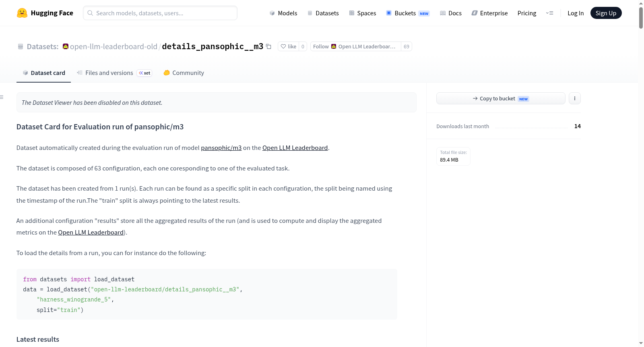The width and height of the screenshot is (644, 347).
Task: Click the open-llm-leaderboard-old organization avatar icon
Action: click(66, 46)
